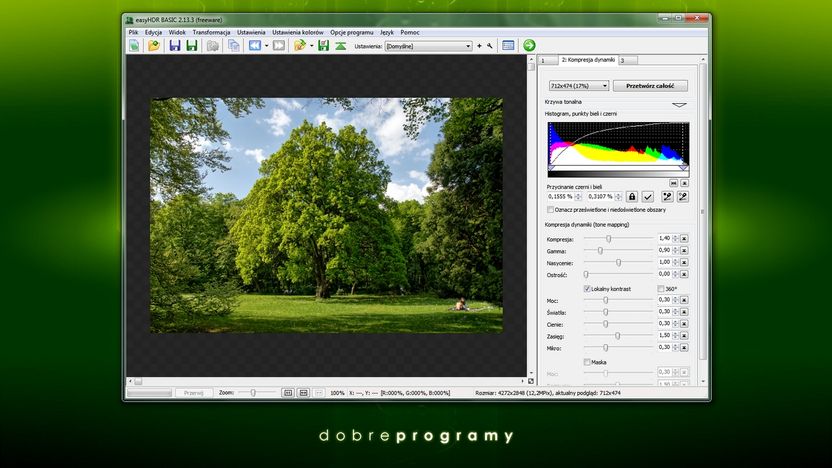Screen dimensions: 832x468
Task: Click the Nasycenie slider track
Action: (x=618, y=263)
